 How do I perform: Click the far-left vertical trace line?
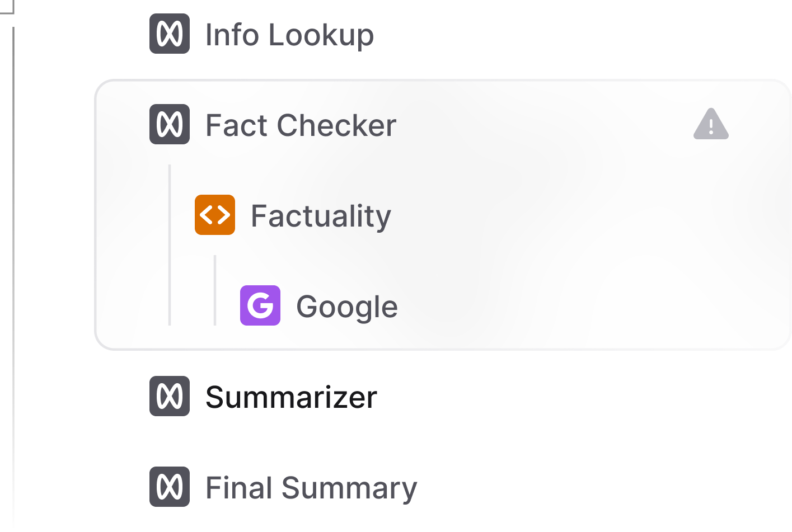click(x=13, y=280)
